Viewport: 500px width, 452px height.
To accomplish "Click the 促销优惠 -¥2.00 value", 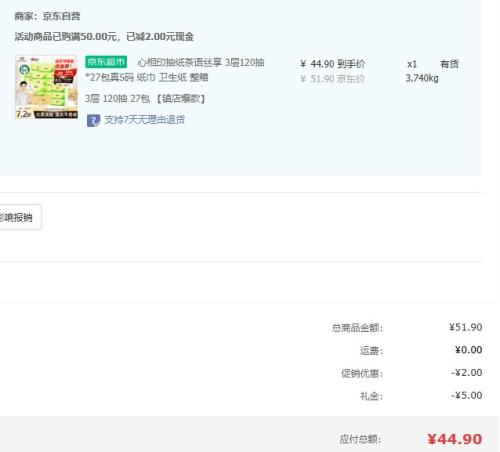I will click(x=467, y=373).
